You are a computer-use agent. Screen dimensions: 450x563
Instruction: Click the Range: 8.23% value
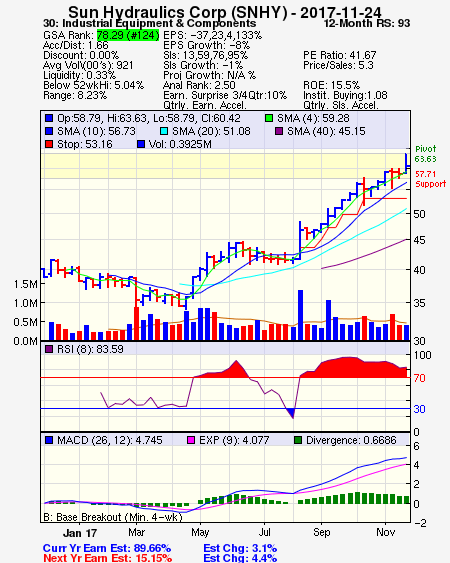[x=75, y=96]
